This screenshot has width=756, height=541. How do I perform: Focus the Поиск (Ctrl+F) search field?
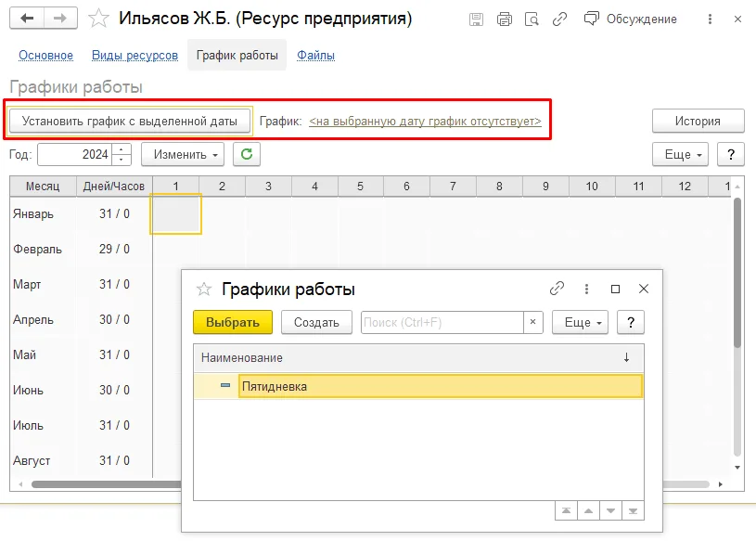pos(442,322)
